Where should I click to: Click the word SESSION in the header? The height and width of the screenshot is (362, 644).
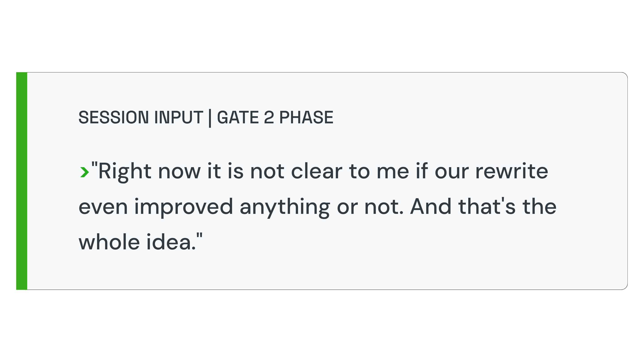tap(114, 117)
